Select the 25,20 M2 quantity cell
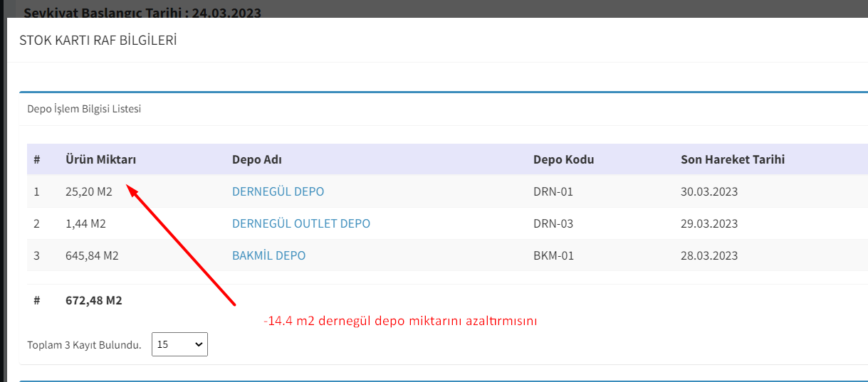Viewport: 868px width, 382px height. click(x=88, y=191)
